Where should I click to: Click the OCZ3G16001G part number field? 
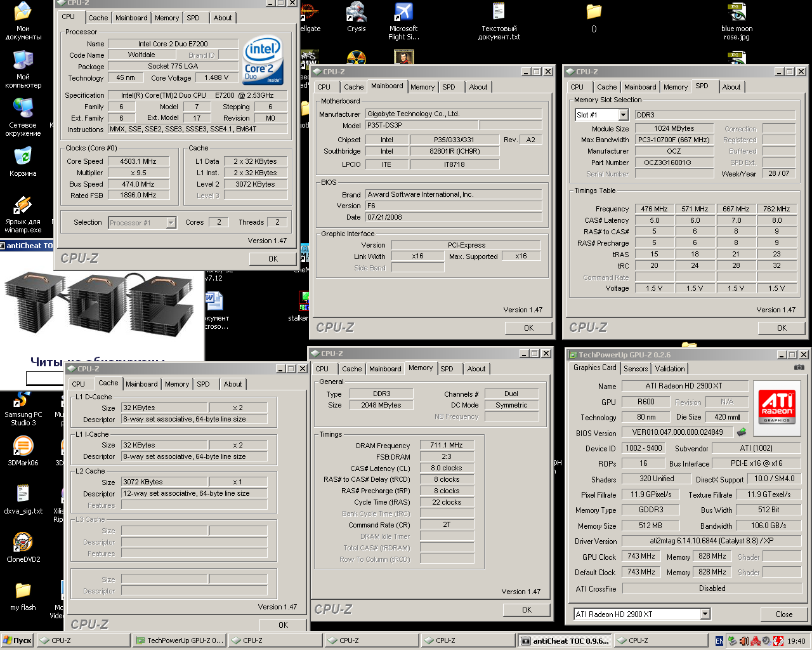pyautogui.click(x=674, y=162)
